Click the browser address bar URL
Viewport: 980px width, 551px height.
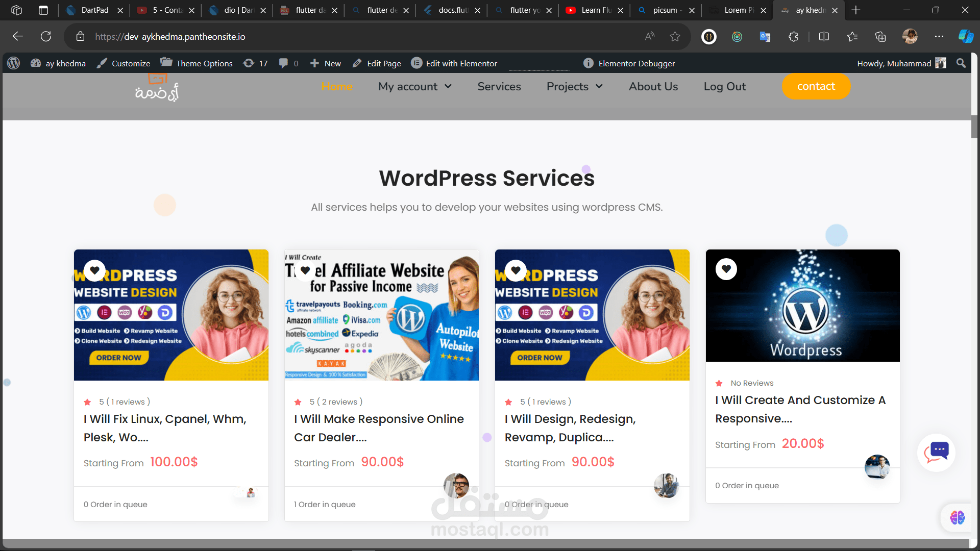pyautogui.click(x=170, y=36)
